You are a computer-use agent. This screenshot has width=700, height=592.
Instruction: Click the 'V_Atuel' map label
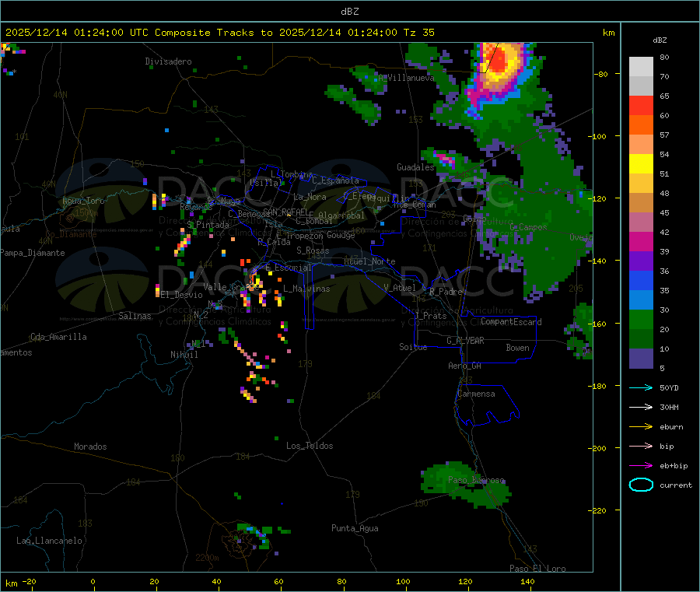point(400,288)
